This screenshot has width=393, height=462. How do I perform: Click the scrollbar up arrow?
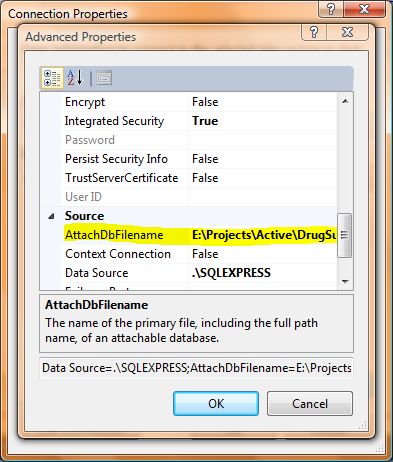pos(345,101)
